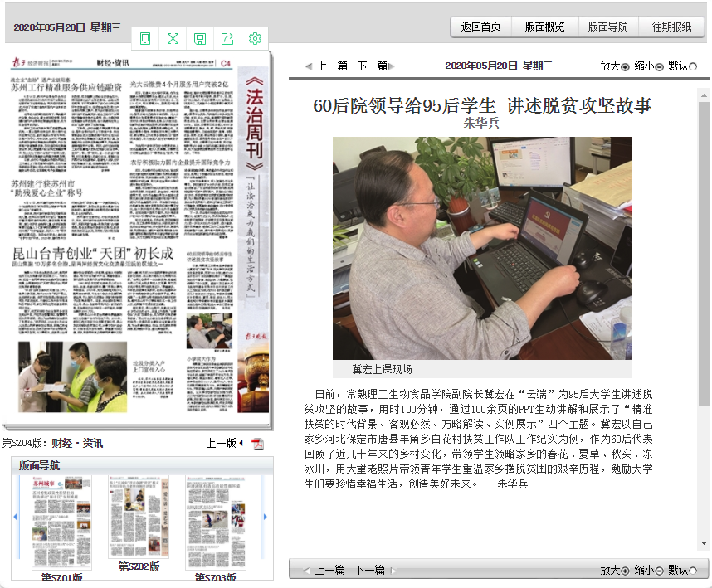Click author name 朱华兵 under title
The width and height of the screenshot is (712, 588).
(x=482, y=123)
